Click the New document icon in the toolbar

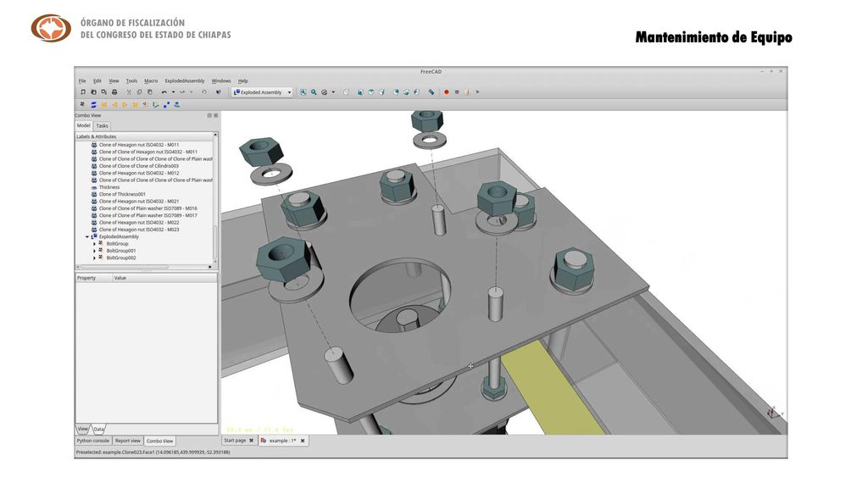pos(82,91)
